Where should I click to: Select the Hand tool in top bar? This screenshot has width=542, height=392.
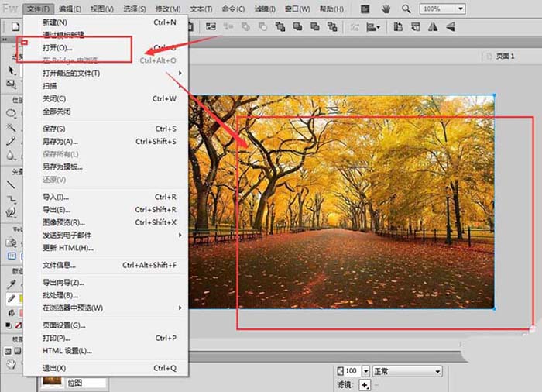385,9
